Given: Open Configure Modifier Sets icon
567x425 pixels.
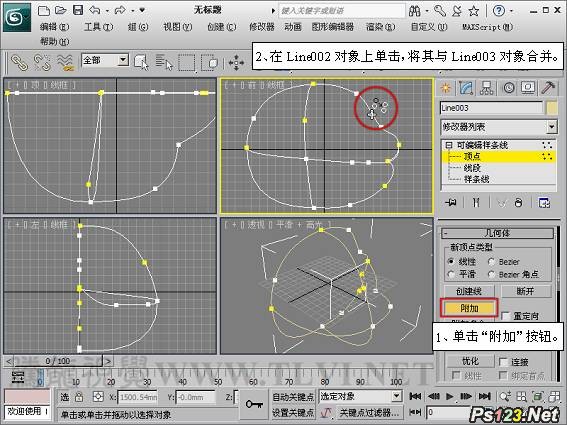Looking at the screenshot, I should point(544,203).
